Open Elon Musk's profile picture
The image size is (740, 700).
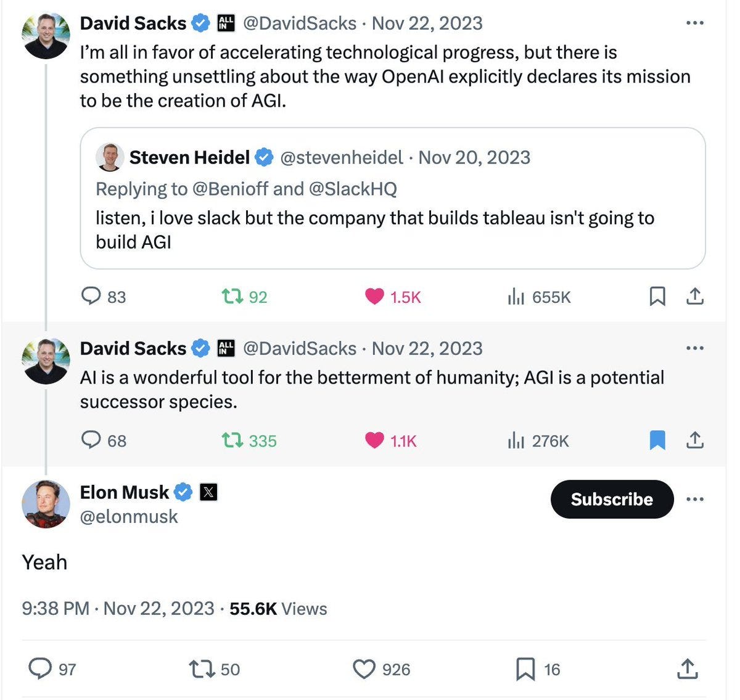[46, 504]
